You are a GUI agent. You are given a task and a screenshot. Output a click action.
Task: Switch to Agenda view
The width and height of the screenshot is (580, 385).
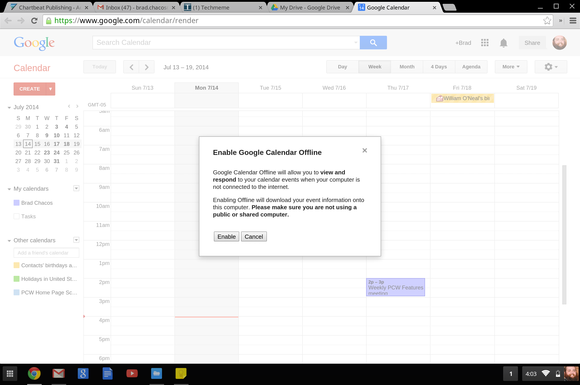pos(471,67)
